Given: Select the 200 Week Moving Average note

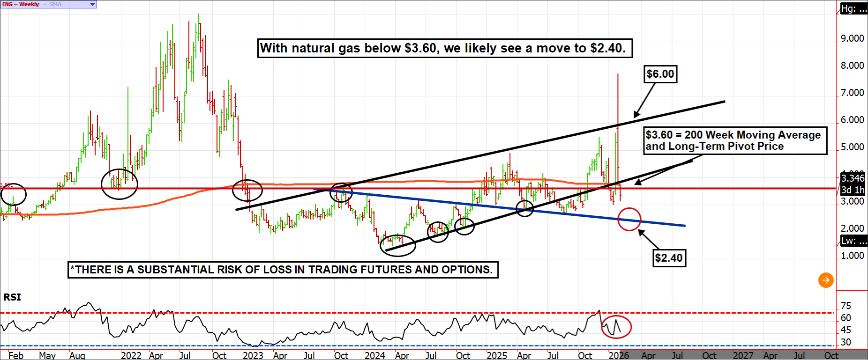Looking at the screenshot, I should pyautogui.click(x=735, y=140).
